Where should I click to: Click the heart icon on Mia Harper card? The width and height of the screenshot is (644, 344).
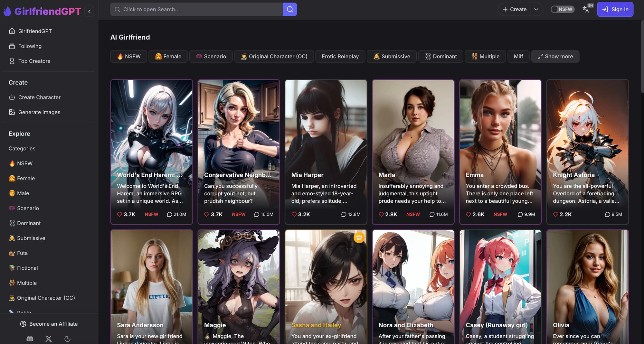tap(294, 214)
